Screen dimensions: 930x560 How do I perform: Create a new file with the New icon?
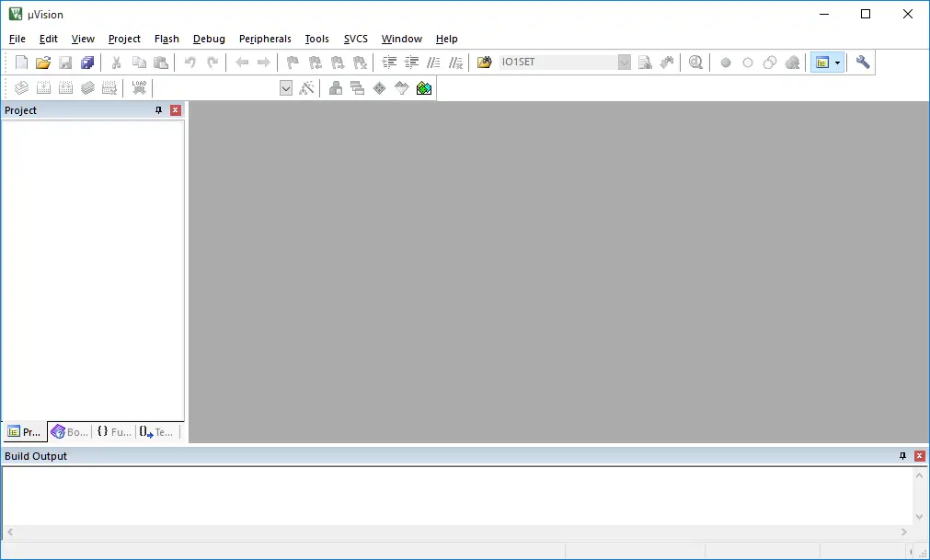tap(21, 63)
